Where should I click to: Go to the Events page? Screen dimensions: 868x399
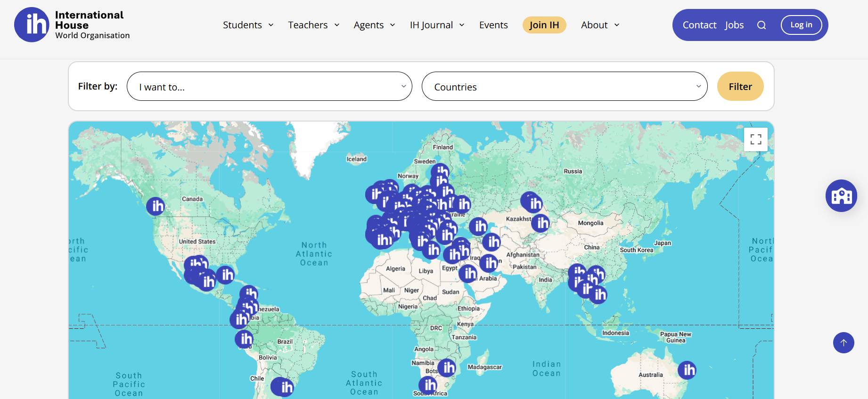(x=493, y=25)
